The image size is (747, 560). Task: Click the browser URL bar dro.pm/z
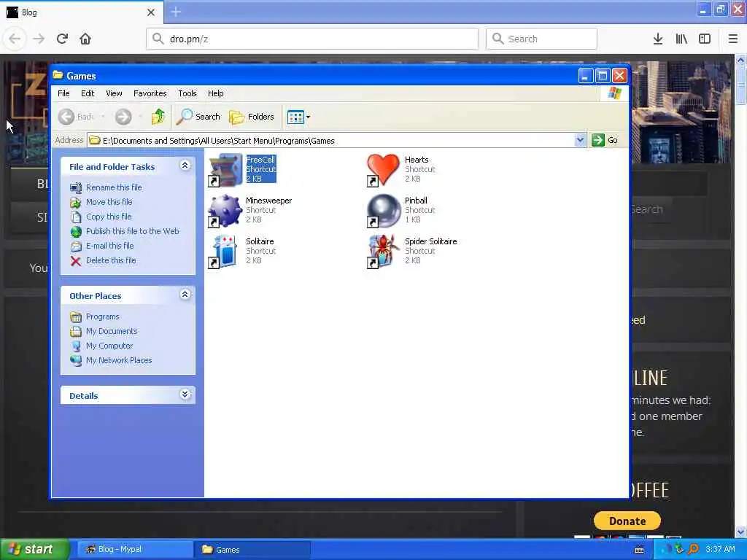point(312,39)
